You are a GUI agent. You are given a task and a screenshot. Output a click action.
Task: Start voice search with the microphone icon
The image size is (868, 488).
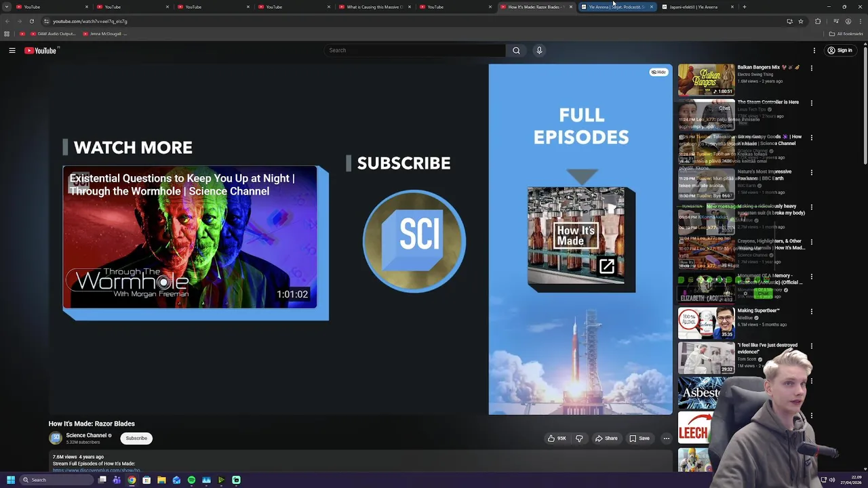point(539,50)
